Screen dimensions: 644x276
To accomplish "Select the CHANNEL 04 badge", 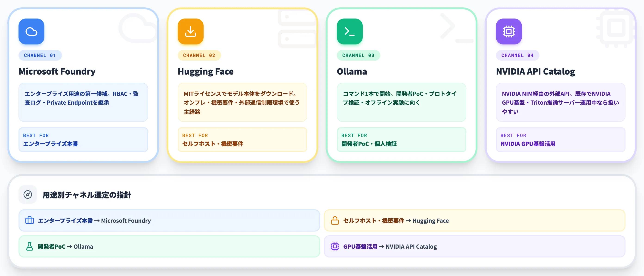I will (x=517, y=55).
